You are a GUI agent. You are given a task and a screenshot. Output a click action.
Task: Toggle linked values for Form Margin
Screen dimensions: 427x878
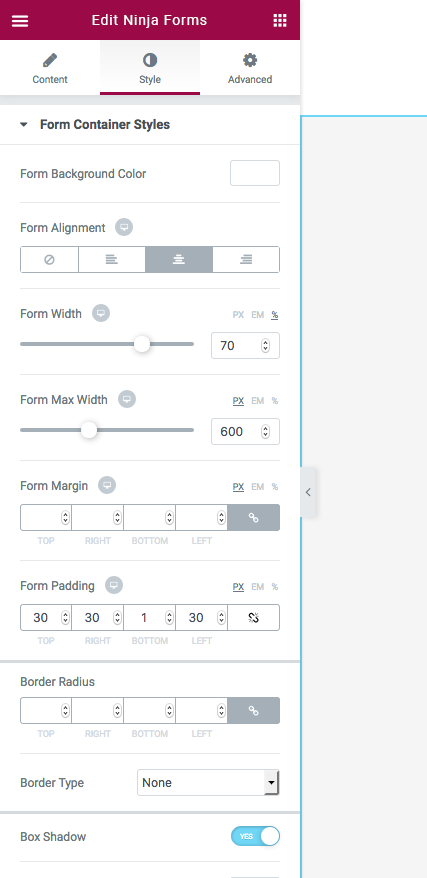tap(254, 517)
